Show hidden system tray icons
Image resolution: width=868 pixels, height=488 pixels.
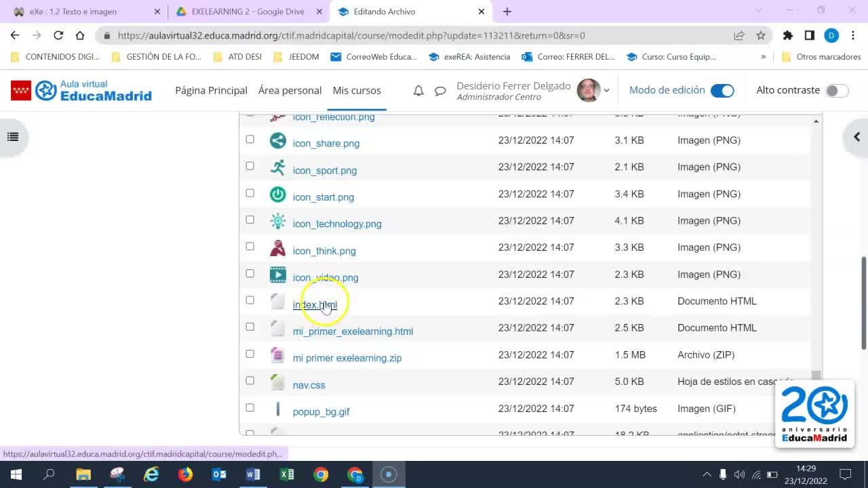tap(707, 474)
